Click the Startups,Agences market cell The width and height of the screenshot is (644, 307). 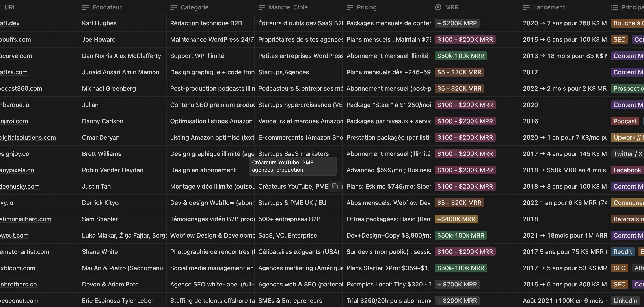click(x=283, y=72)
